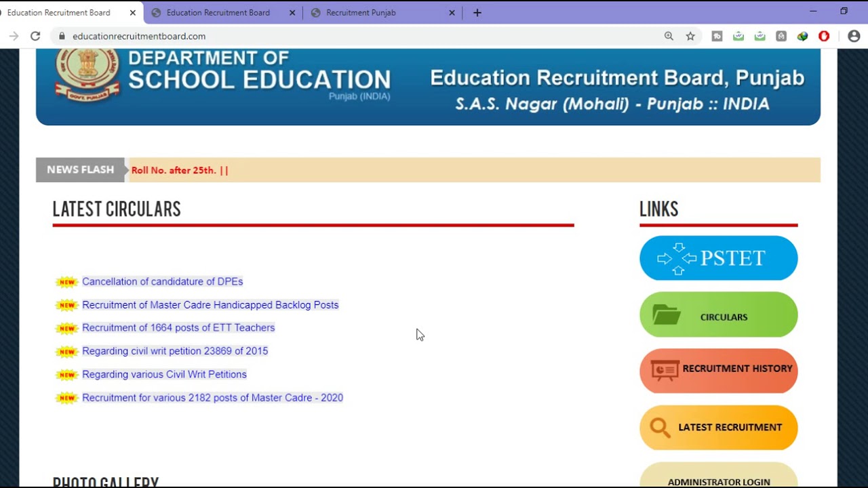Screen dimensions: 868x488
Task: Click the Govt. Punjab emblem logo
Action: 87,75
